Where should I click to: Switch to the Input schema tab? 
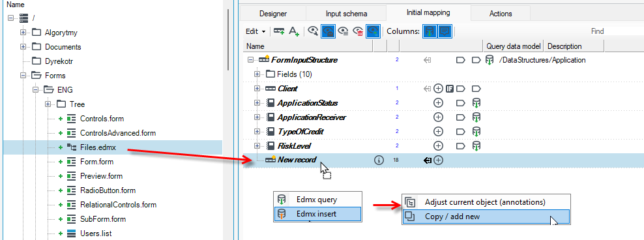click(x=346, y=14)
